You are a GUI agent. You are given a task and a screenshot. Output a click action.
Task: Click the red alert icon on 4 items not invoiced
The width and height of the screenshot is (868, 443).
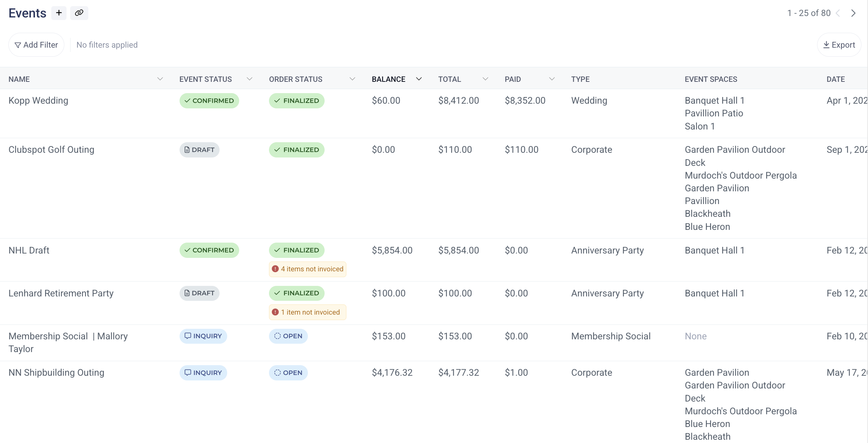[275, 269]
